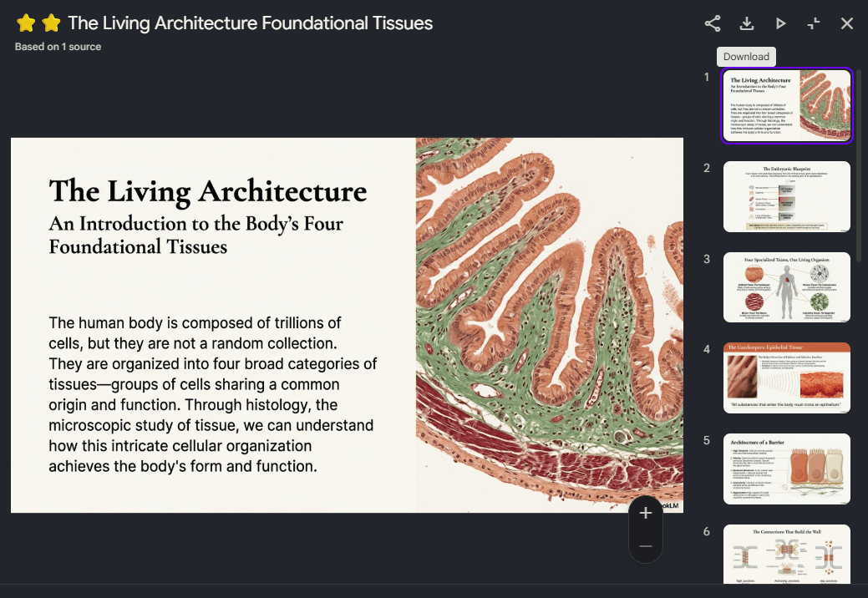Click the "Based on 1 source" text
The image size is (868, 598).
58,47
